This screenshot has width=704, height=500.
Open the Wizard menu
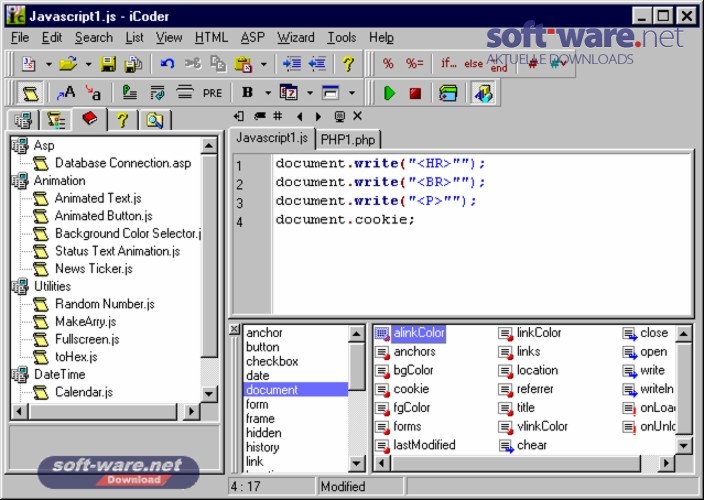[x=295, y=38]
